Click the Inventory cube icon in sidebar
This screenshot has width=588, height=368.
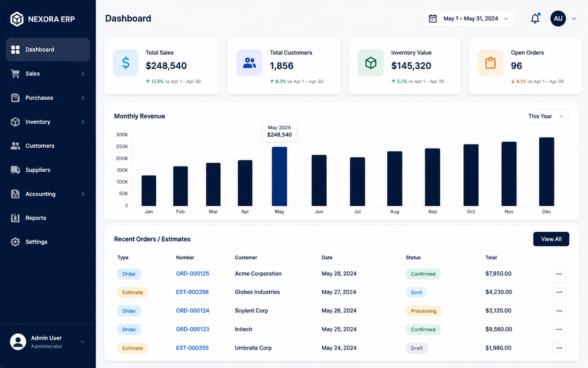15,122
